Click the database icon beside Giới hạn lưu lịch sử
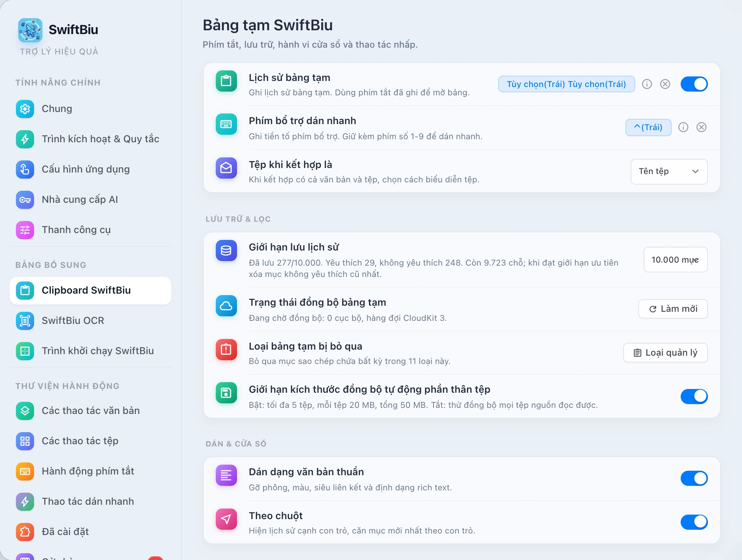Viewport: 742px width, 560px height. coord(226,250)
